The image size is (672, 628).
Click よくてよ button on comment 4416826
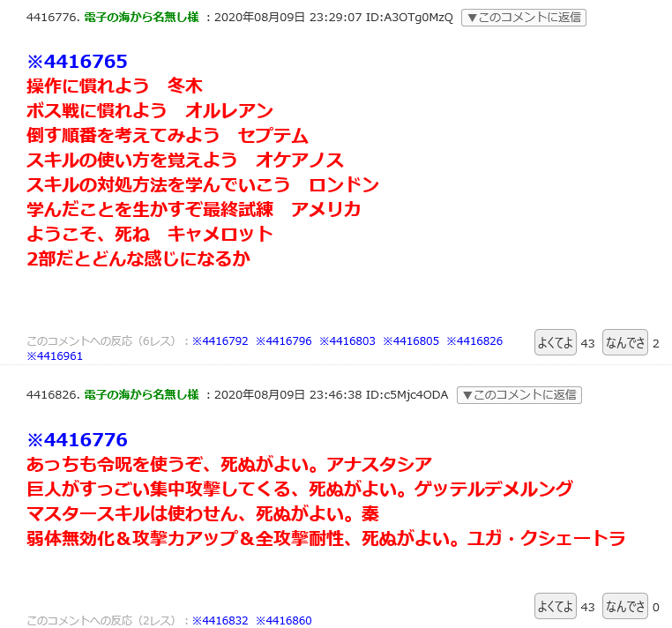556,606
